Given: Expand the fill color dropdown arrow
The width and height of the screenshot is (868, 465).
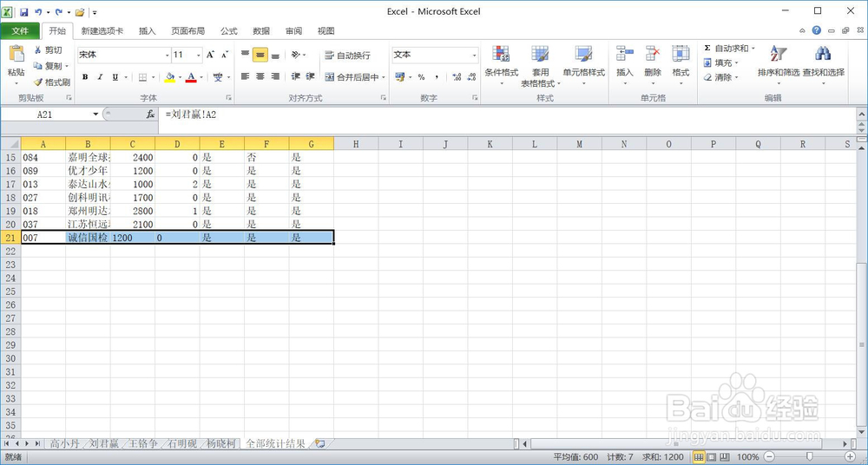Looking at the screenshot, I should coord(180,77).
